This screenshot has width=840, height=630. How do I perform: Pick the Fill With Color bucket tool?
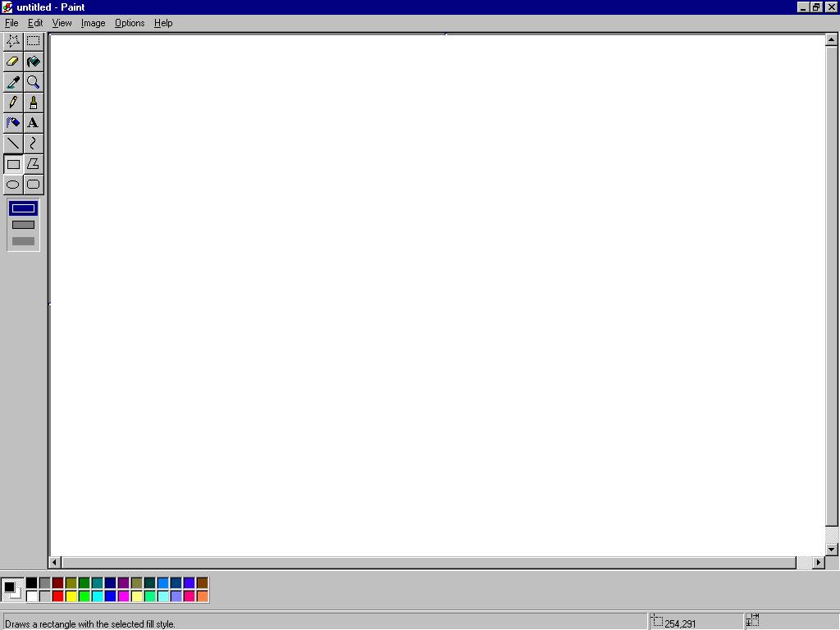click(33, 61)
